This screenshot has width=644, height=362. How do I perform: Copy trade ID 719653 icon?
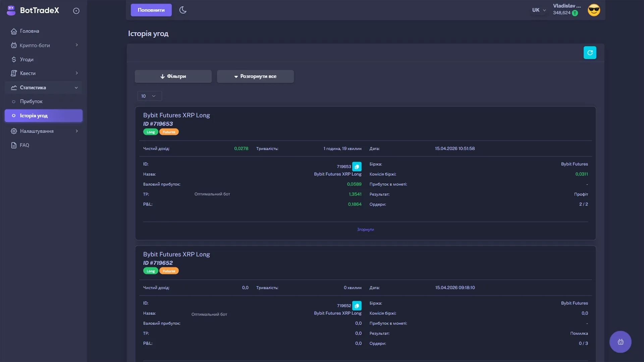point(357,167)
